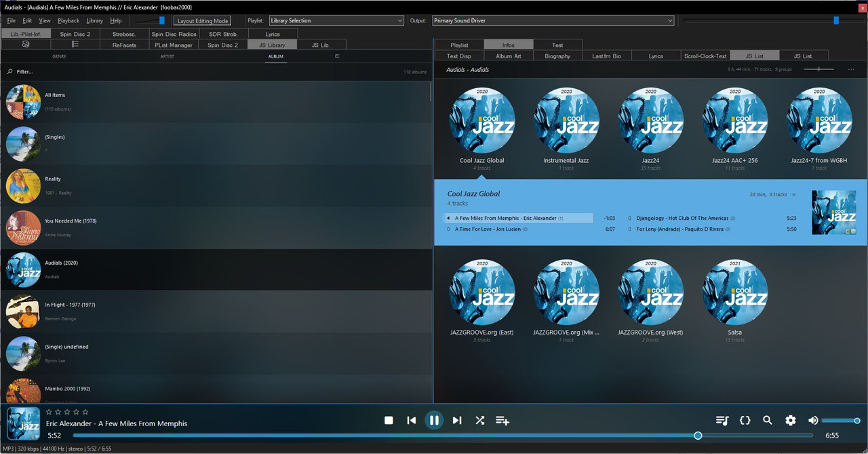Image resolution: width=868 pixels, height=454 pixels.
Task: Select the list-view icon tab
Action: point(75,44)
